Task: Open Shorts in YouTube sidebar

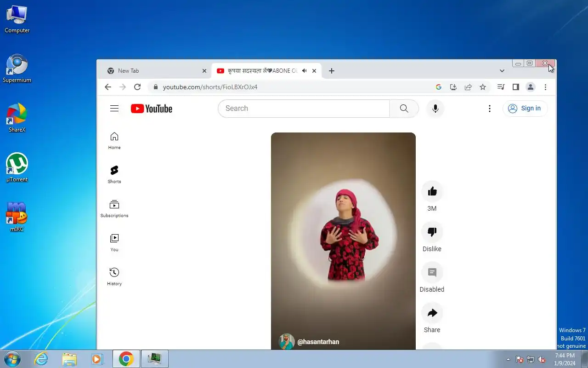Action: (114, 175)
